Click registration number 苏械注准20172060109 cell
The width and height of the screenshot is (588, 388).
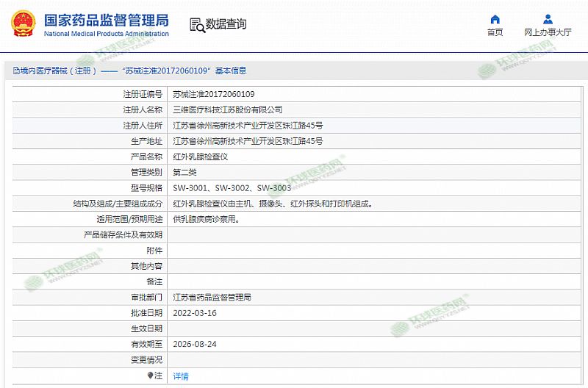(213, 94)
